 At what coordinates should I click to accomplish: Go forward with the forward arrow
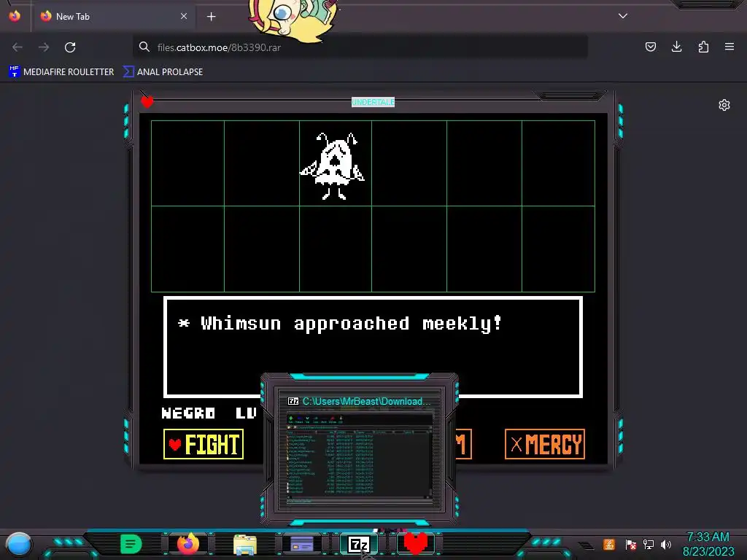point(44,47)
